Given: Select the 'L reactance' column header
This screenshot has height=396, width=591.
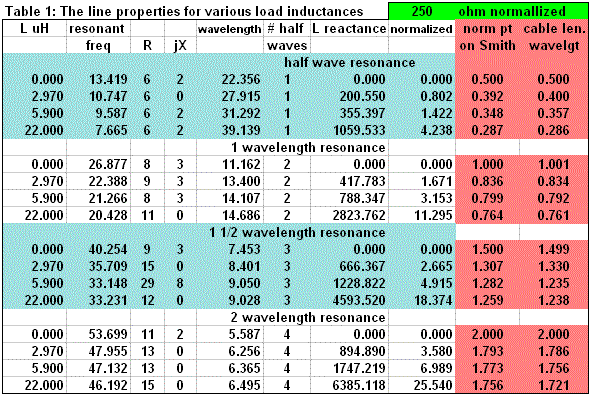Looking at the screenshot, I should tap(349, 29).
